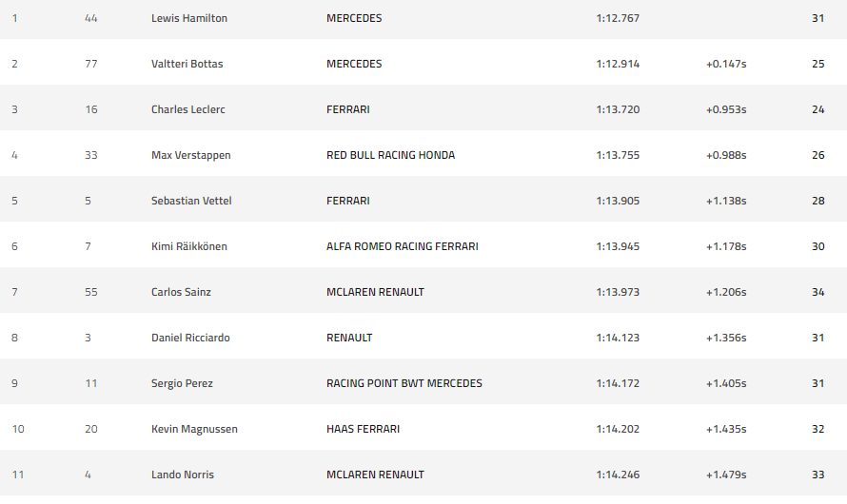Select Sergio Perez's name
Screen dimensions: 847x504
[x=182, y=383]
